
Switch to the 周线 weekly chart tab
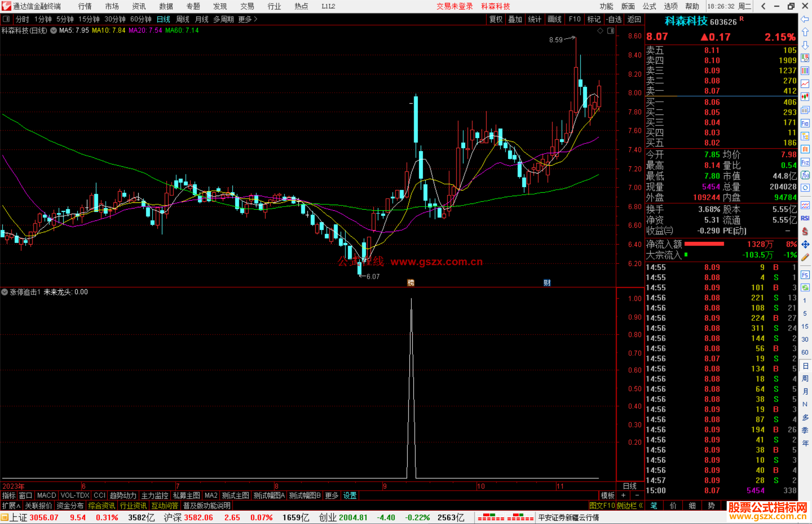click(x=183, y=19)
